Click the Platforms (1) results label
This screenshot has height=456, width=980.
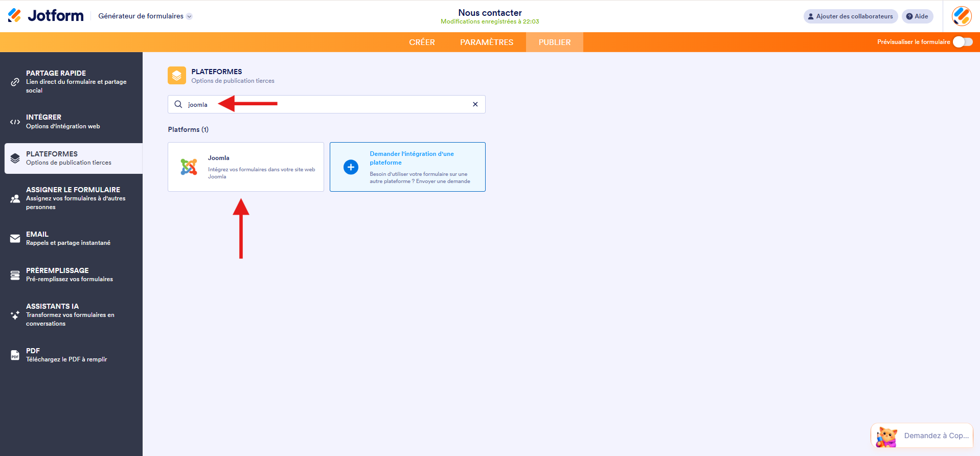188,129
